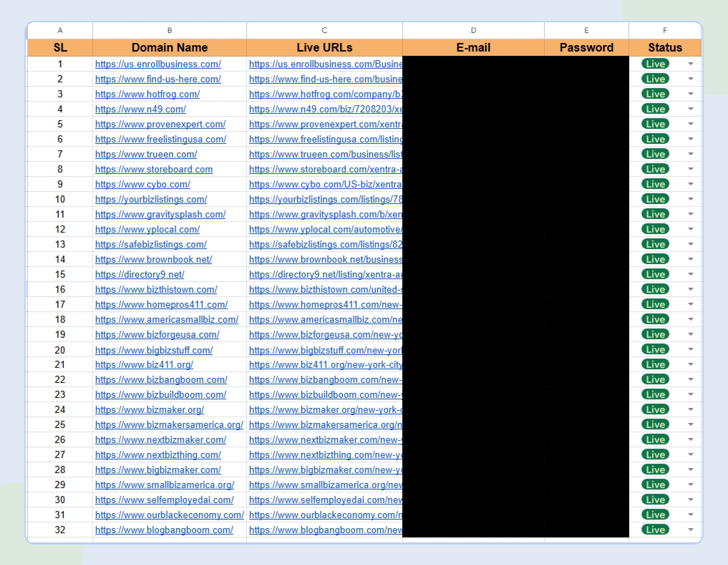
Task: Click the Password header cell
Action: point(587,48)
